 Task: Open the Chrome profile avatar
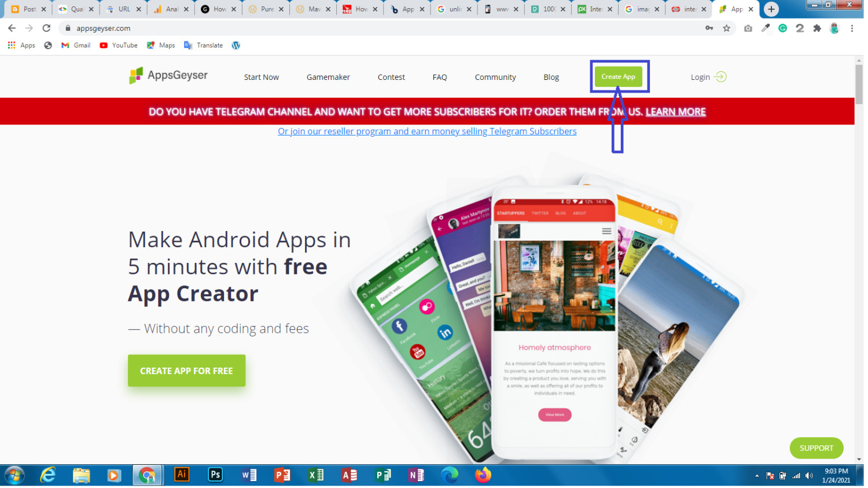pyautogui.click(x=834, y=28)
